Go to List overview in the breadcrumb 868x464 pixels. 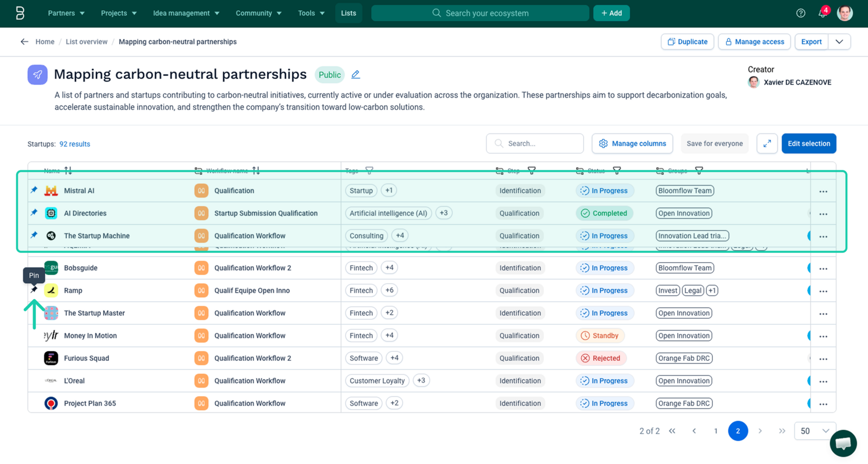point(87,42)
